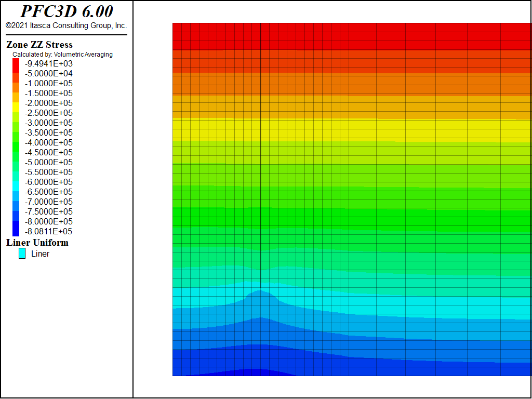The image size is (532, 399).
Task: Click the -6.5000E+05 legend value
Action: click(x=48, y=192)
